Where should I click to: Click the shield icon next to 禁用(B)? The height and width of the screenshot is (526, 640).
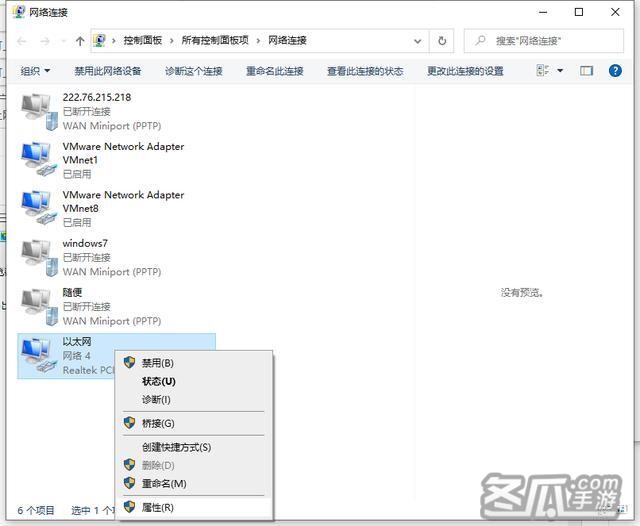129,362
